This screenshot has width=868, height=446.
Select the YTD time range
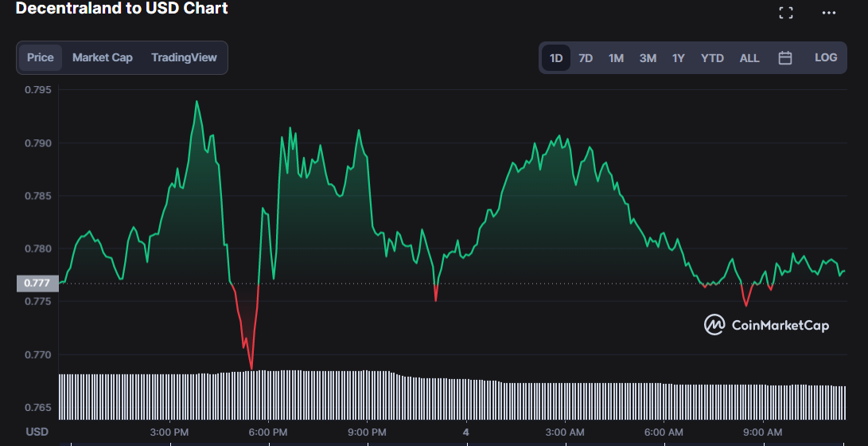point(712,57)
